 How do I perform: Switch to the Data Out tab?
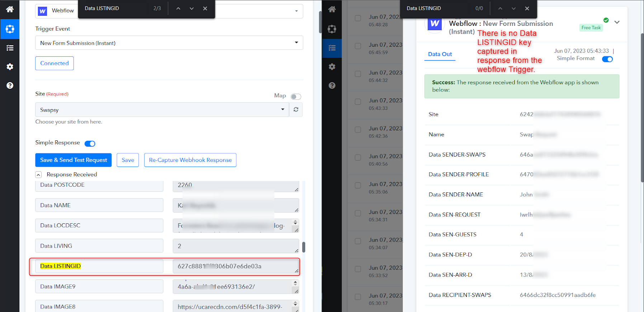pyautogui.click(x=440, y=54)
